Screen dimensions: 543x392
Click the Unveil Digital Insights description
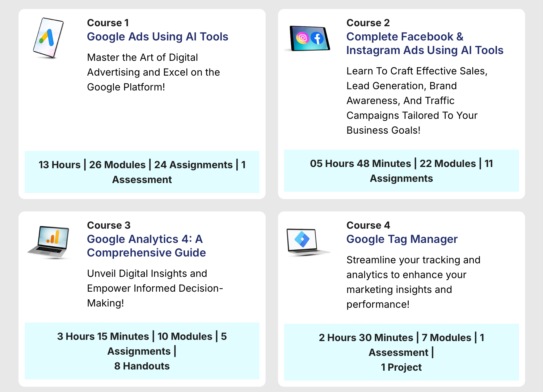[155, 288]
